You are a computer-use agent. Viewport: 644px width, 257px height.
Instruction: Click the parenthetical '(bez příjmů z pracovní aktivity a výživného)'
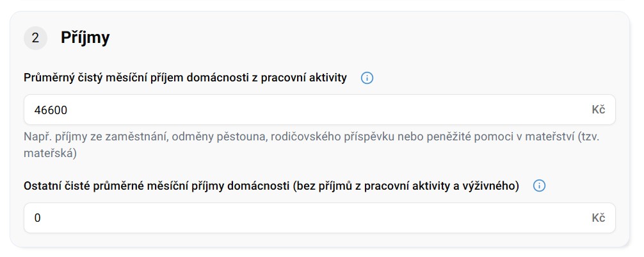tap(404, 186)
